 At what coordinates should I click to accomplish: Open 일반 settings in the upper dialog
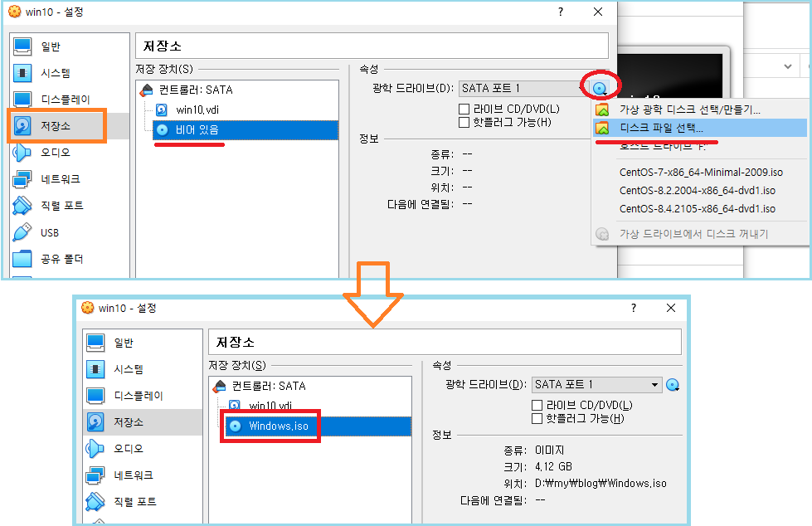coord(69,46)
